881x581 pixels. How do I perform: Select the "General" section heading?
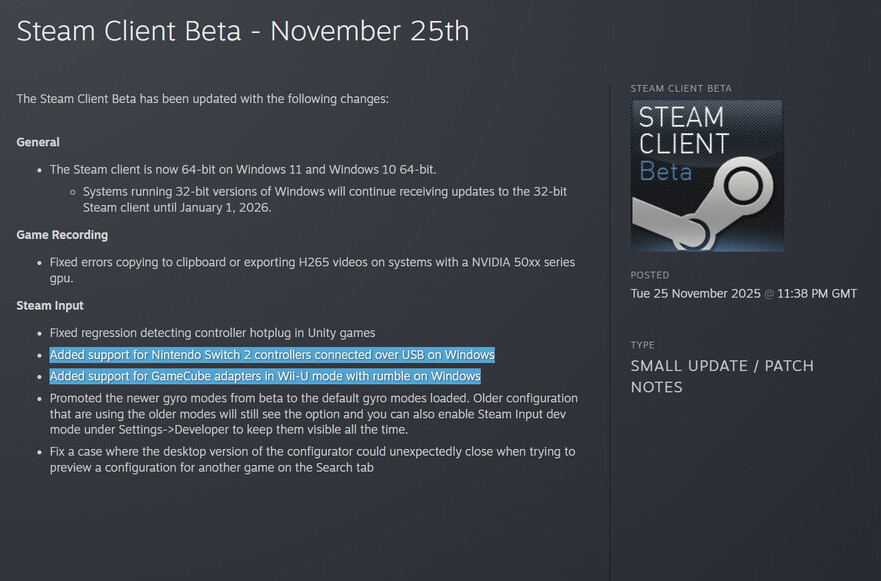pos(38,142)
